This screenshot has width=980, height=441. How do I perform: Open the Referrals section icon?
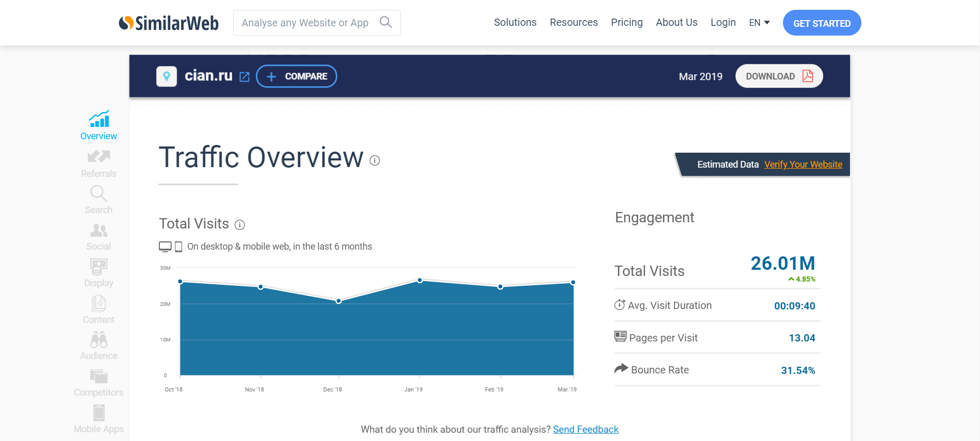point(99,156)
